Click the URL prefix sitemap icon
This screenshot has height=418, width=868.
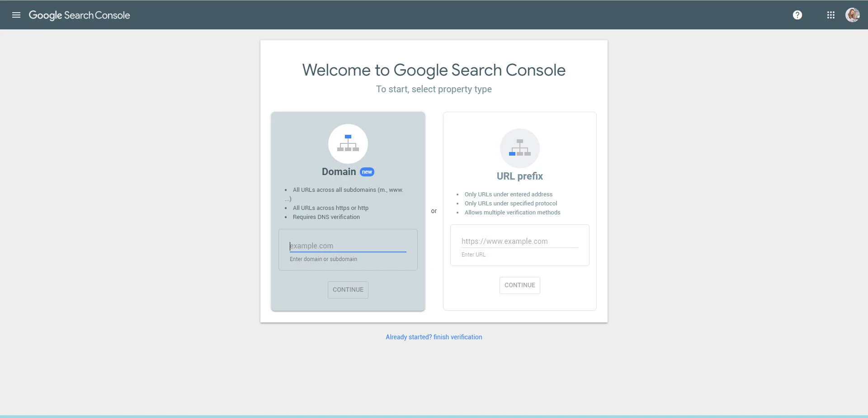tap(519, 148)
